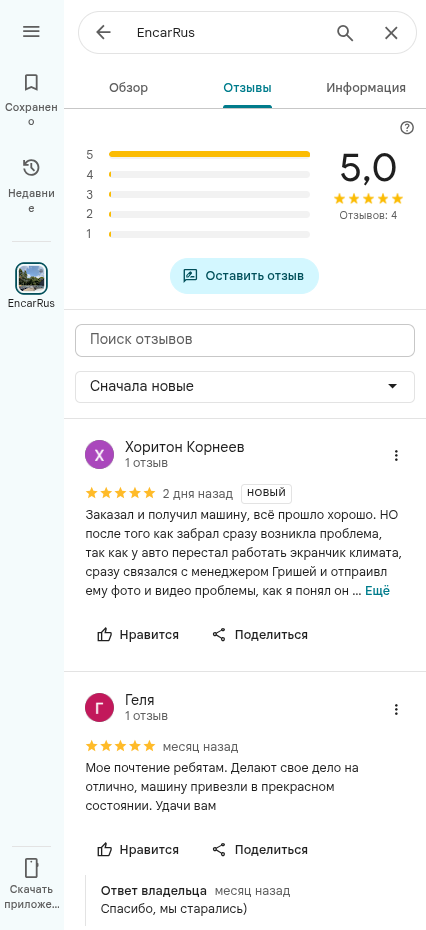Image resolution: width=426 pixels, height=930 pixels.
Task: Open reviewer name Харитон Корнеев
Action: (185, 447)
